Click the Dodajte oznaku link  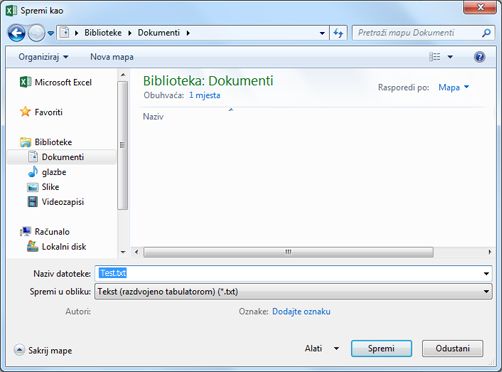(x=301, y=311)
